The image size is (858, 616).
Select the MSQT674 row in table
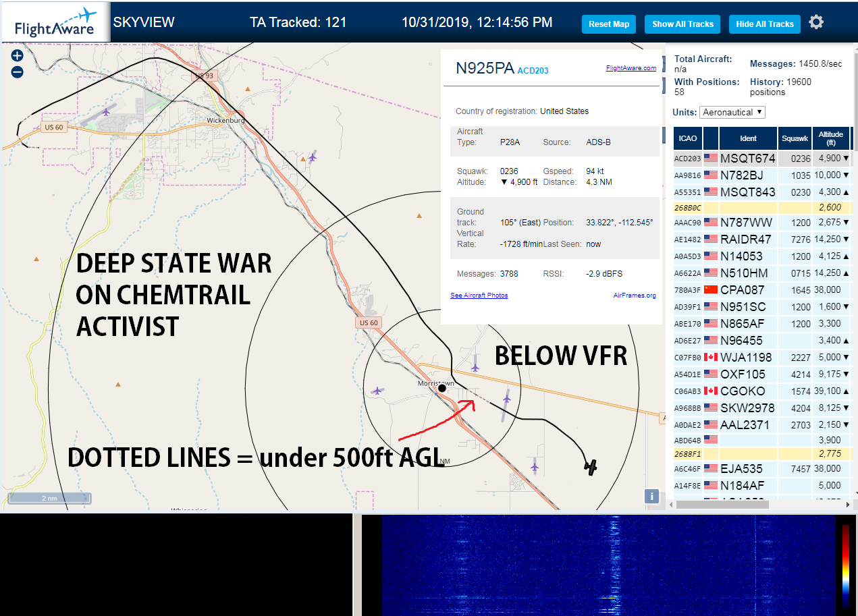(762, 158)
